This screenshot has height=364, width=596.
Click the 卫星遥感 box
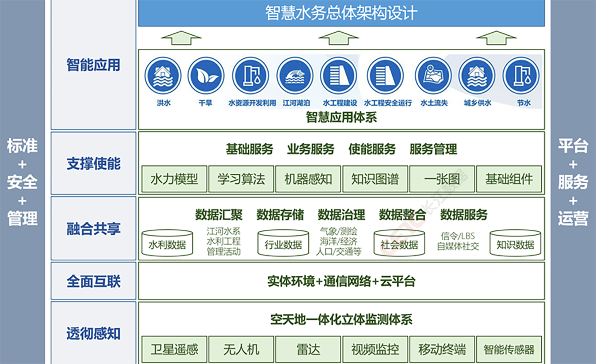(x=174, y=349)
